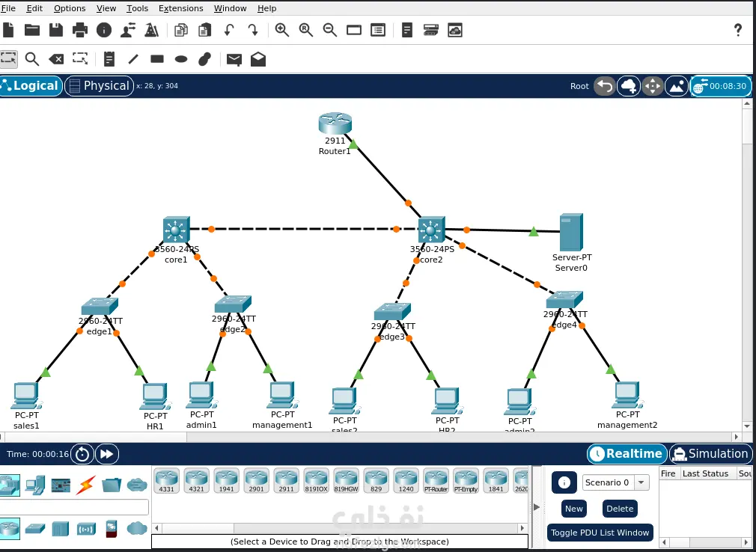Click the Zoom In magnifier icon
756x552 pixels.
281,31
